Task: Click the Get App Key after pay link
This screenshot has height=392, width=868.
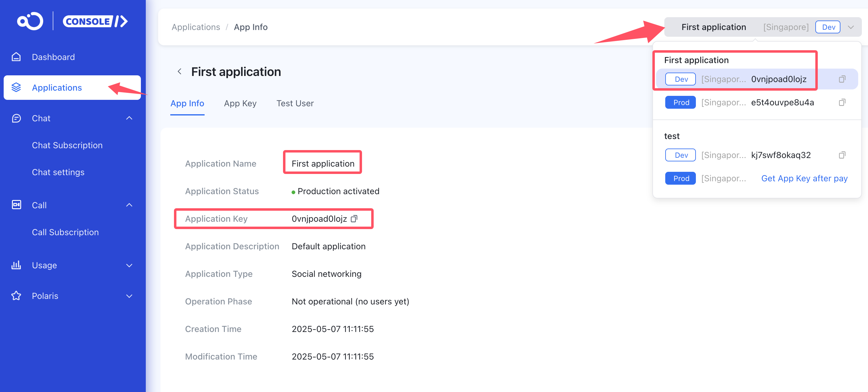Action: [804, 178]
